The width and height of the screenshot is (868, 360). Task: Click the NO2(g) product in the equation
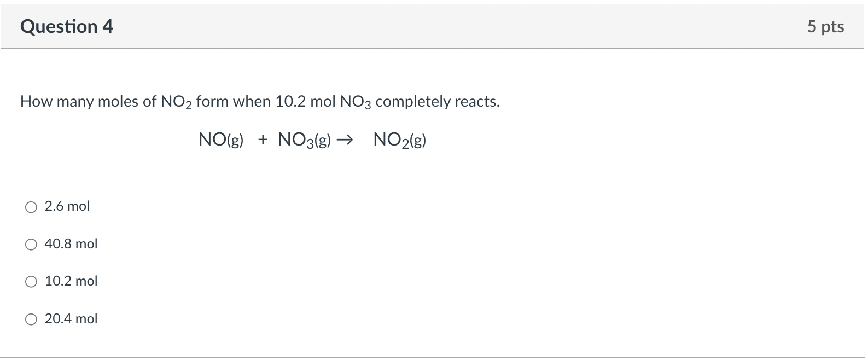(399, 140)
